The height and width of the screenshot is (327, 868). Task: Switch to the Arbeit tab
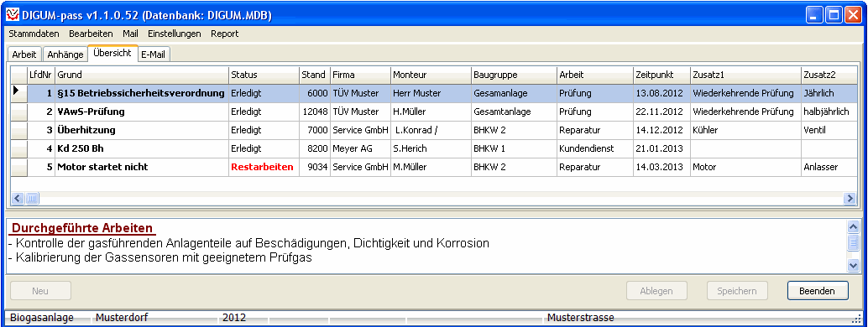24,54
